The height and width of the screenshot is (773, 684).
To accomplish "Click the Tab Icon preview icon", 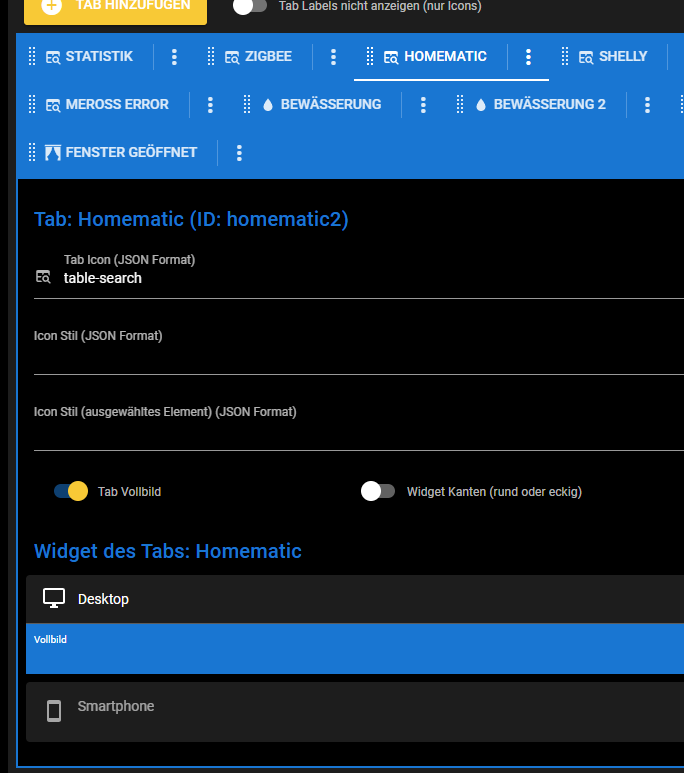I will (43, 277).
